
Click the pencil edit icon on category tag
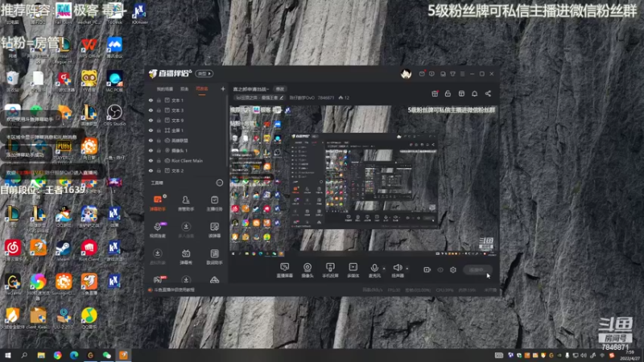[x=281, y=97]
